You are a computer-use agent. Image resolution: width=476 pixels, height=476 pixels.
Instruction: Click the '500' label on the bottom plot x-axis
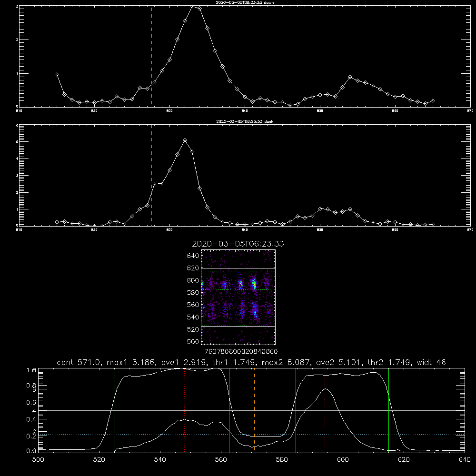[38, 460]
